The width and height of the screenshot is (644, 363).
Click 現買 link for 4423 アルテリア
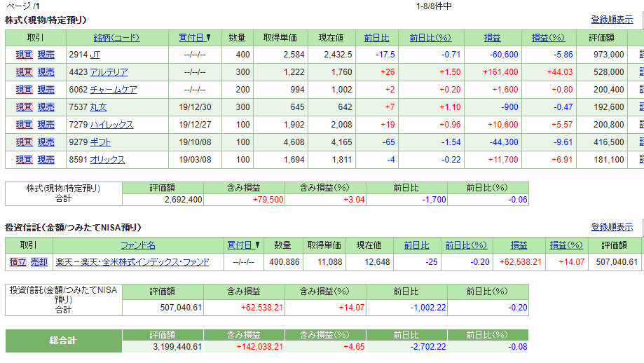click(x=25, y=72)
